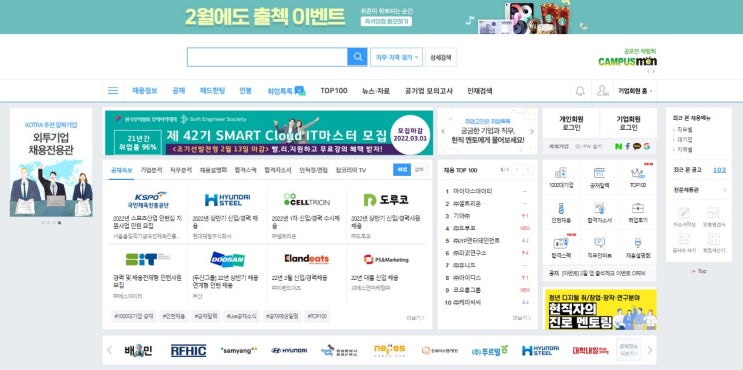Open the 직무인터뷰 speech bubble icon
Screen dimensions: 743x370
[x=599, y=243]
